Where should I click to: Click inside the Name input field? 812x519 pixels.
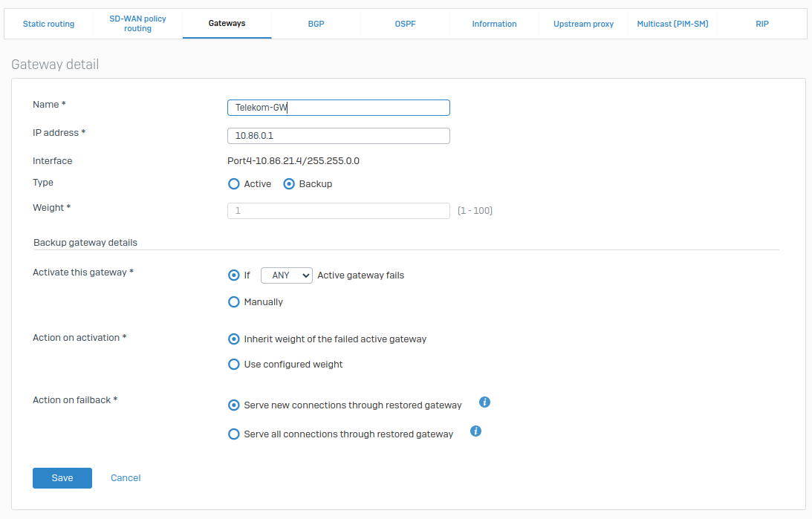tap(338, 107)
